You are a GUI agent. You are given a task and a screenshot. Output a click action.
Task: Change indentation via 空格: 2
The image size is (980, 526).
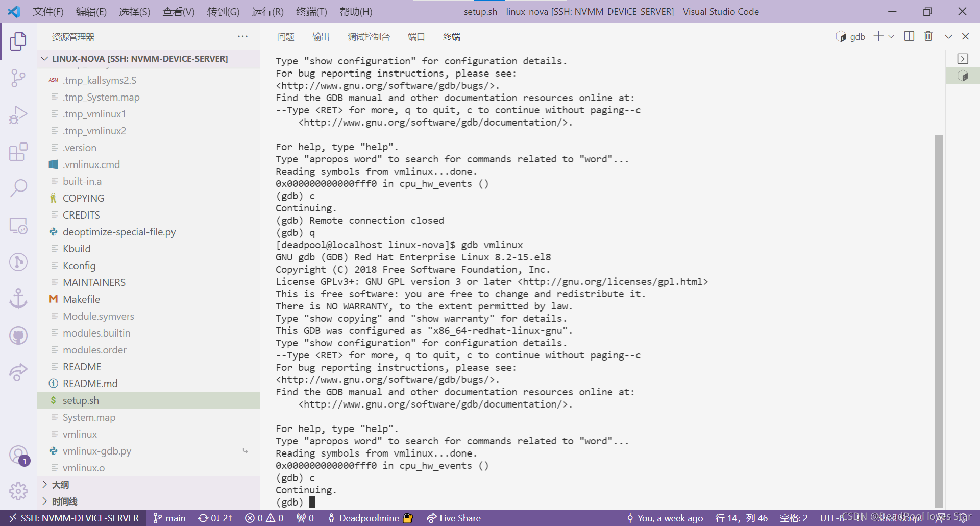click(794, 518)
